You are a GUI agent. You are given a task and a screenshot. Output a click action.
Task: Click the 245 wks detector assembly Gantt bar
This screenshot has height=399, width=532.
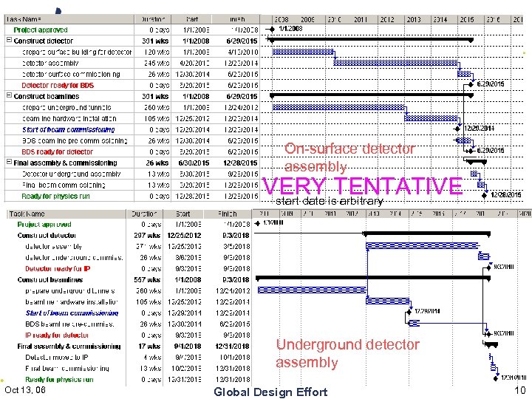click(395, 63)
